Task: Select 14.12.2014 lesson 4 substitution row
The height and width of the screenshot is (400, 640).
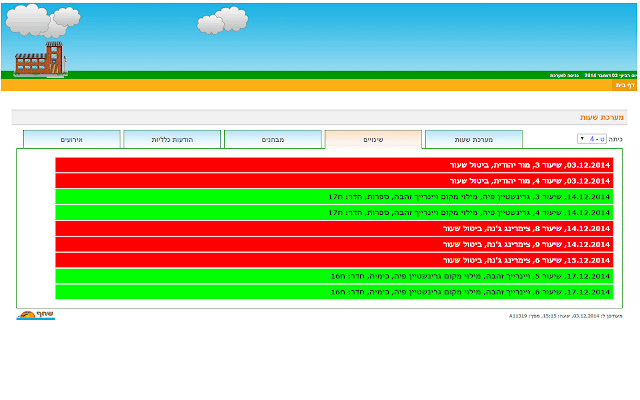Action: 334,213
